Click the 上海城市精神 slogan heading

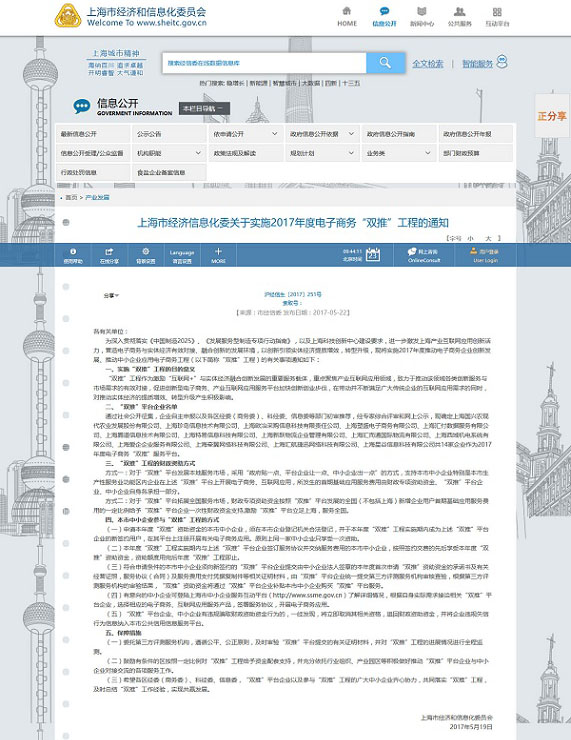coord(116,53)
